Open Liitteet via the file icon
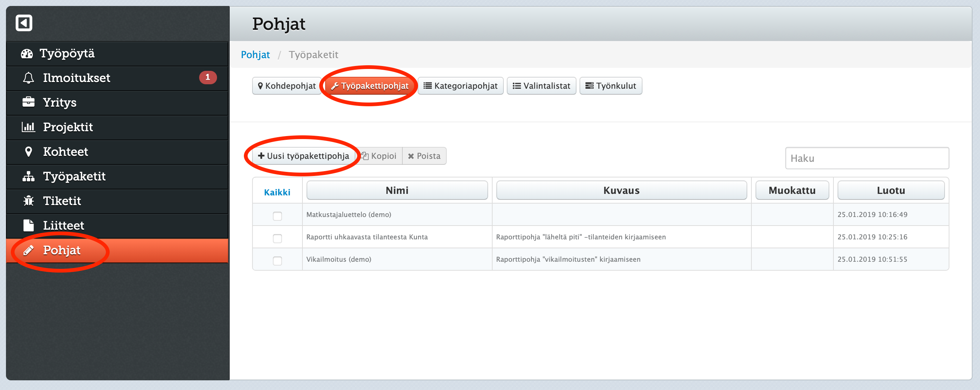Screen dimensions: 980x390 coord(28,226)
